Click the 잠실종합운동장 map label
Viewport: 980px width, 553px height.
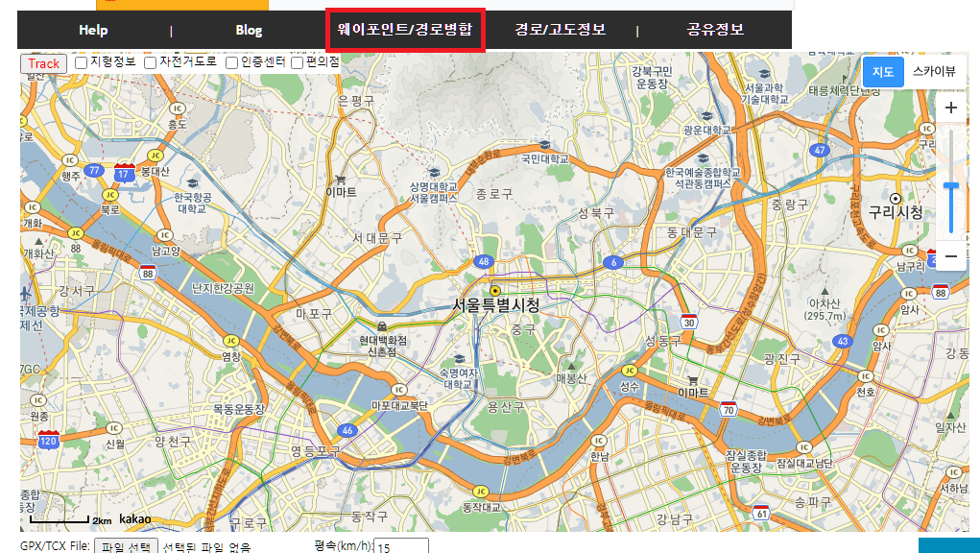pos(746,461)
